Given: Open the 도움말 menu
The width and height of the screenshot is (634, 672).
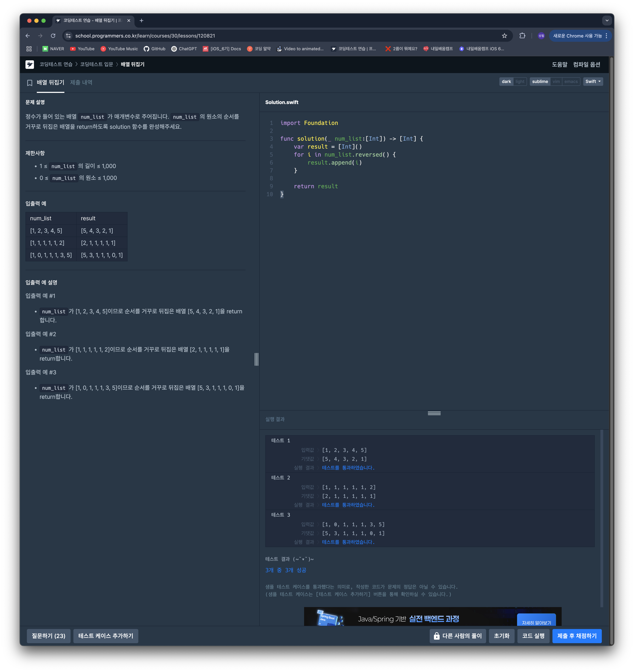Looking at the screenshot, I should [559, 64].
